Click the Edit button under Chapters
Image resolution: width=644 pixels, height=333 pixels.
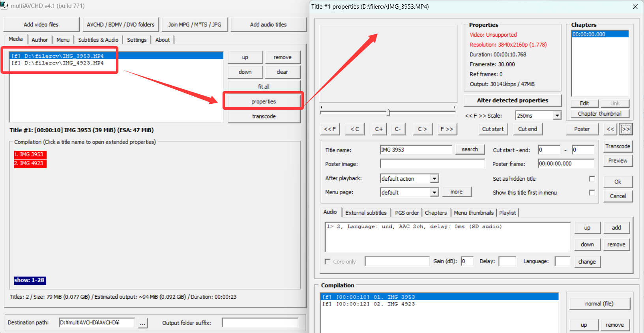pyautogui.click(x=584, y=103)
